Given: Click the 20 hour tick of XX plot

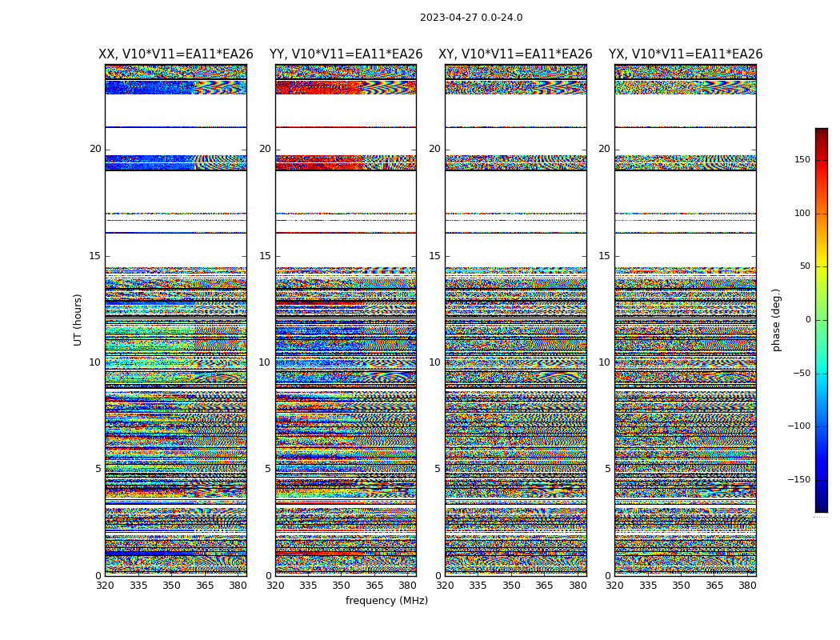Looking at the screenshot, I should [95, 149].
